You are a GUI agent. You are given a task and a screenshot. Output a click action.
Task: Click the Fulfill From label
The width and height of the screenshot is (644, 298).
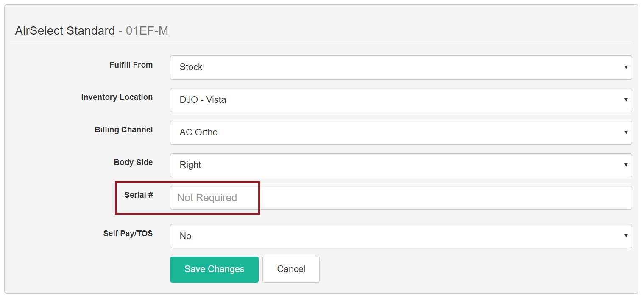(x=131, y=65)
